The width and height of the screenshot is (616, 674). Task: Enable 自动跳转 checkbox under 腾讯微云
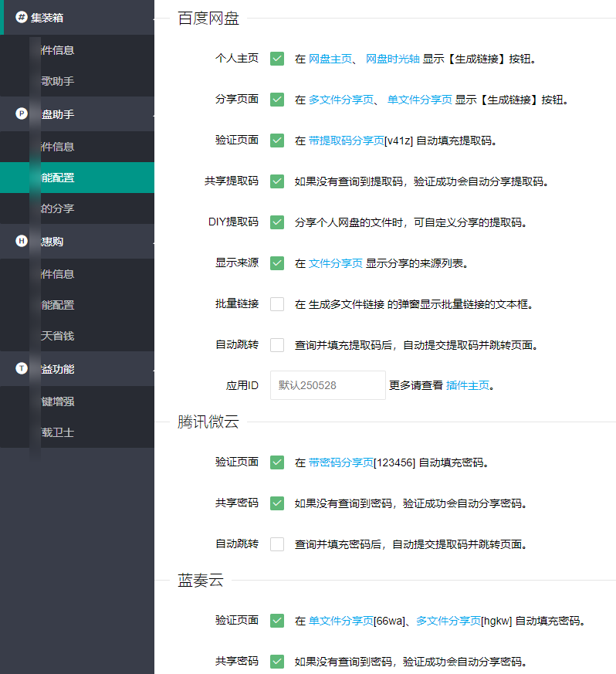[277, 544]
